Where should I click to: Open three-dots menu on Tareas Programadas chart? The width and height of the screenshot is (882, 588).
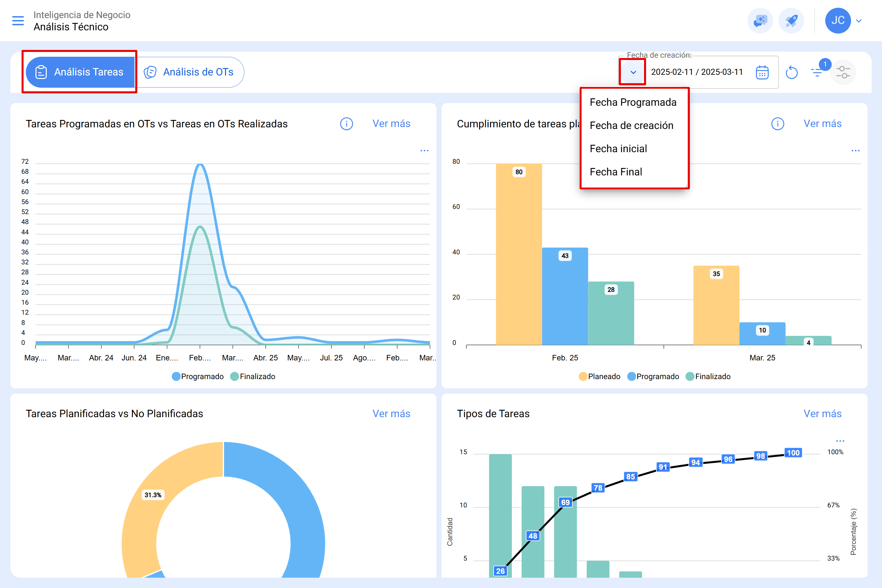[424, 150]
